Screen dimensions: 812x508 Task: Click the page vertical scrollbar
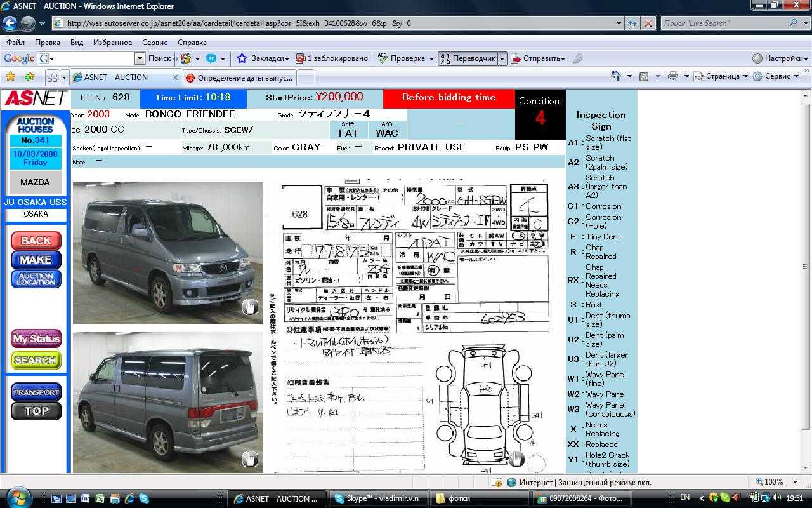[806, 281]
